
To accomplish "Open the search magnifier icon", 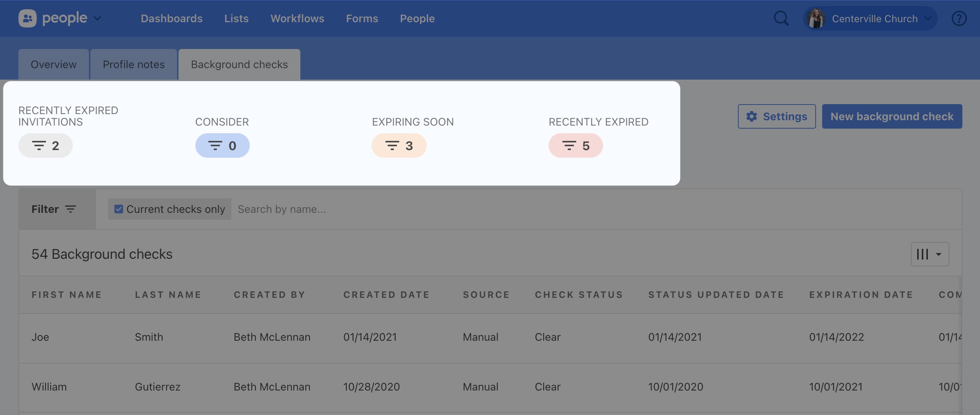I will coord(781,18).
